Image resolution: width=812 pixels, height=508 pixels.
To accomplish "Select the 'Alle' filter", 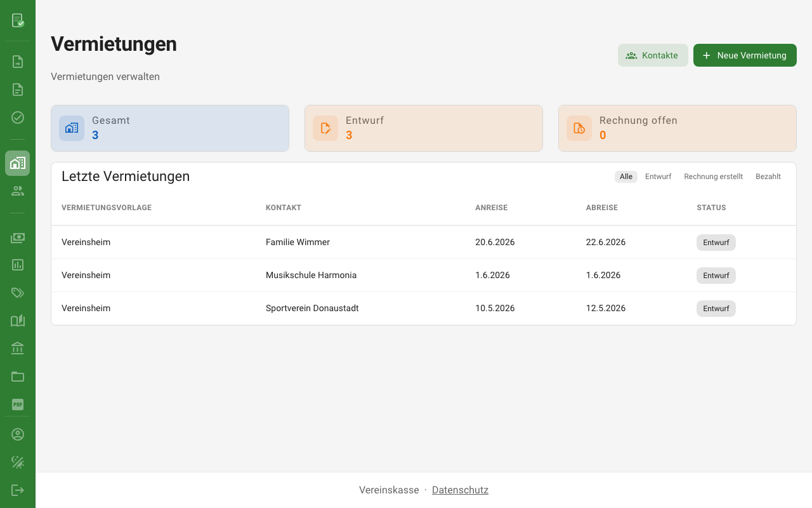I will 625,177.
